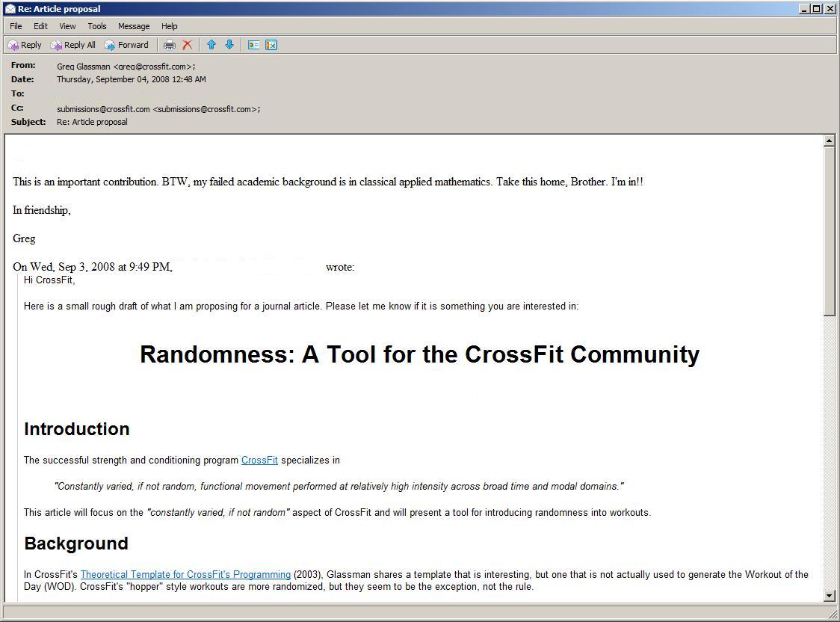Click the From: field label
The width and height of the screenshot is (840, 622).
[x=23, y=65]
